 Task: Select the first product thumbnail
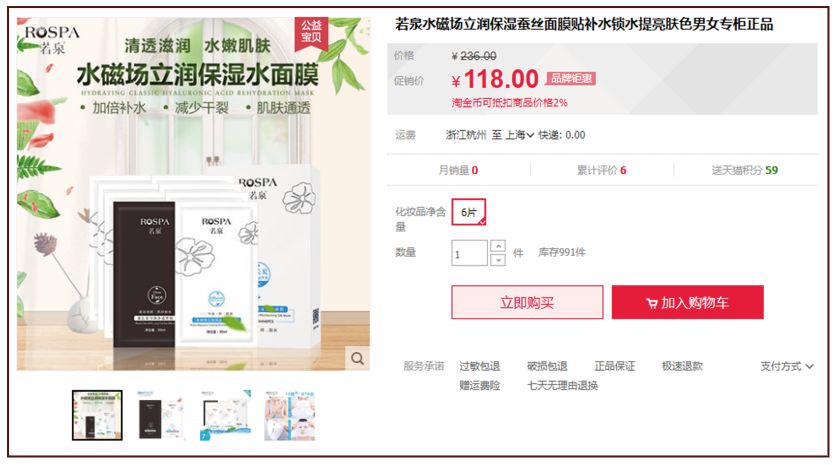pyautogui.click(x=97, y=415)
